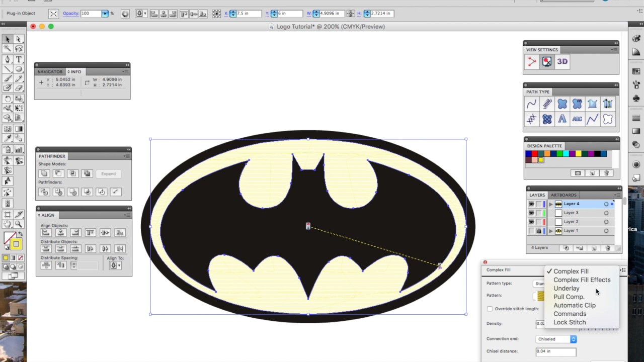Open the Navigator/Info panel options menu

[x=125, y=72]
